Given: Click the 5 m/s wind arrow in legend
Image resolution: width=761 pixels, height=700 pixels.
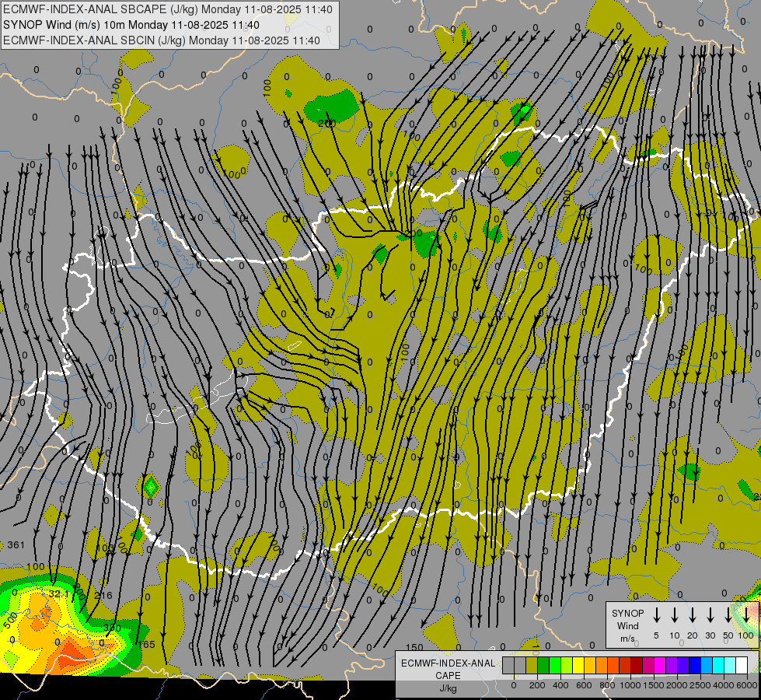Looking at the screenshot, I should [656, 615].
